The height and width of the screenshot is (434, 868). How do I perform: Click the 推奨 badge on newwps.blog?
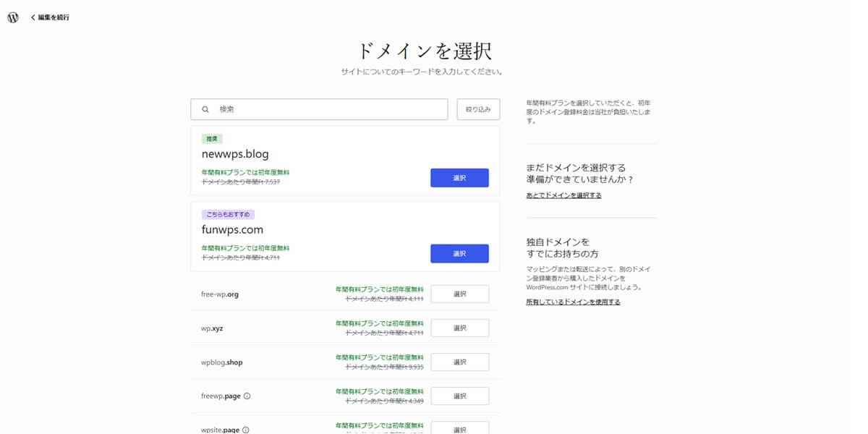click(211, 138)
